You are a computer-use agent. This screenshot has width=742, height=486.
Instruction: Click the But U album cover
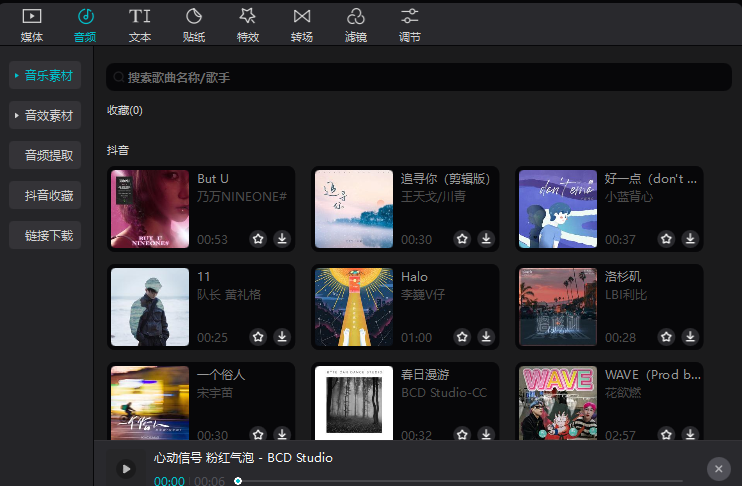[x=150, y=209]
